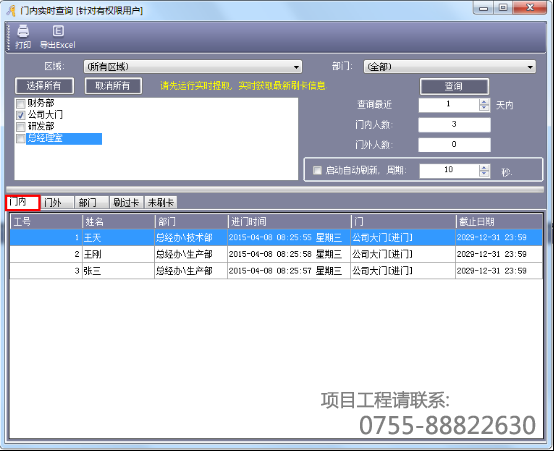The image size is (554, 451).
Task: Decrease the refresh period spinner down arrow
Action: pyautogui.click(x=484, y=174)
